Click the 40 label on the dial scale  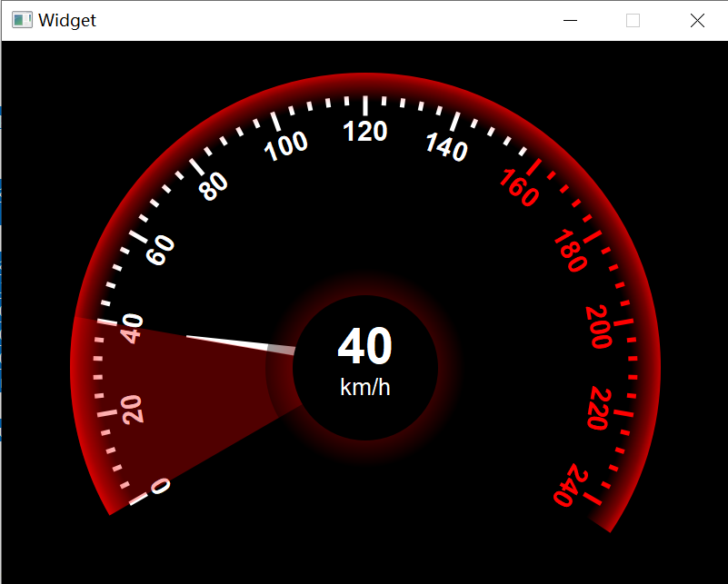coord(133,329)
